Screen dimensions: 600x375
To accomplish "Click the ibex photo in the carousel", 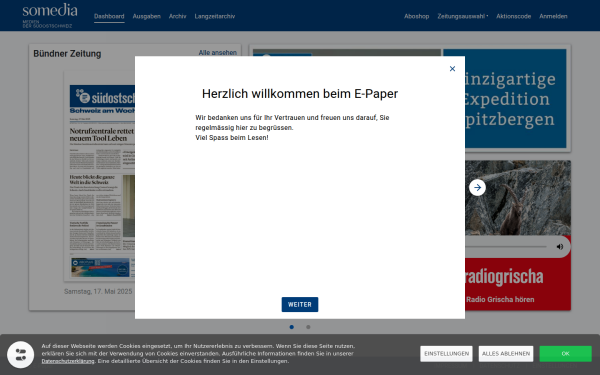I will point(518,198).
